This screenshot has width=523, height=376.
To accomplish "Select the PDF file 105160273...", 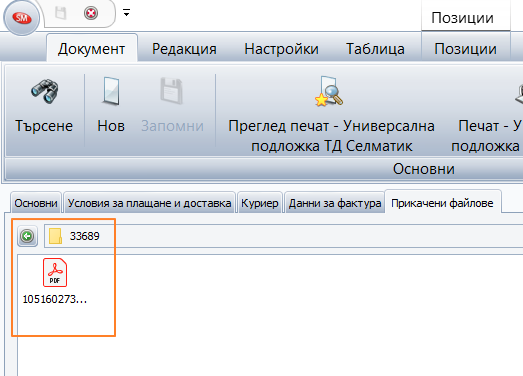I will pyautogui.click(x=55, y=281).
